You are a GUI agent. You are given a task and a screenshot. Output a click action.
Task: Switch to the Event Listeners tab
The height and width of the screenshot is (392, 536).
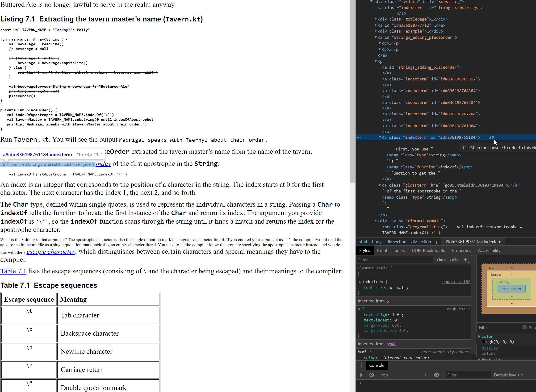pyautogui.click(x=391, y=250)
